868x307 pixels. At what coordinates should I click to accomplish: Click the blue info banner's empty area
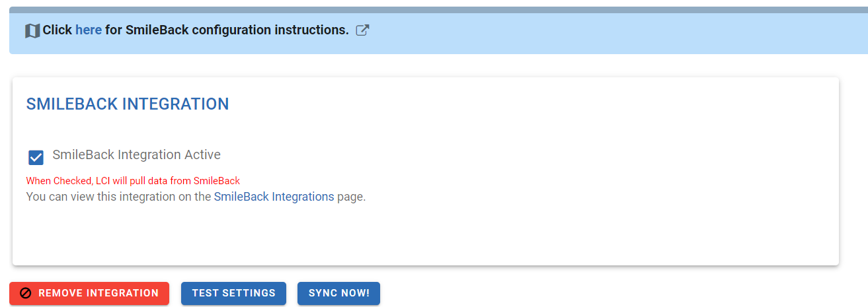point(595,33)
